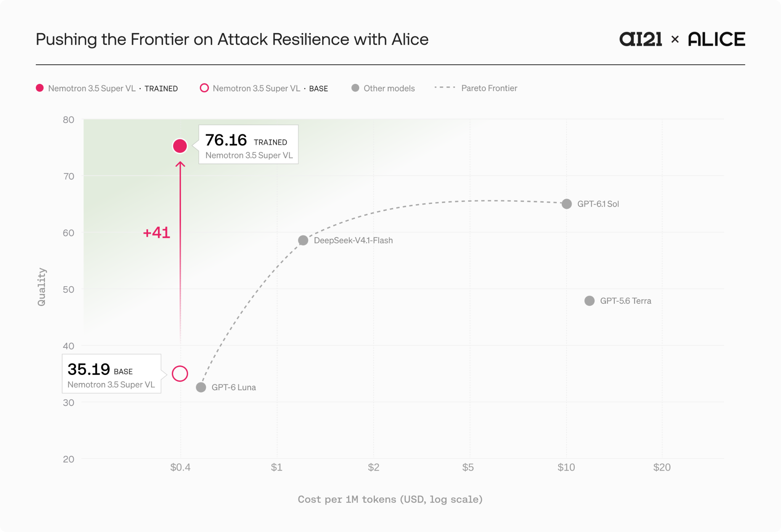781x532 pixels.
Task: Toggle the Pareto Frontier legend entry
Action: (476, 88)
